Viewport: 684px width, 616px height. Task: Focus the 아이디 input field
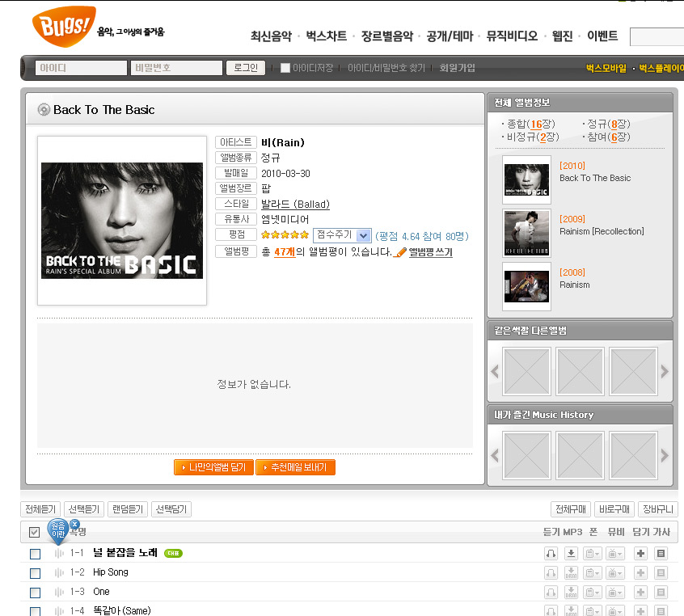(81, 68)
